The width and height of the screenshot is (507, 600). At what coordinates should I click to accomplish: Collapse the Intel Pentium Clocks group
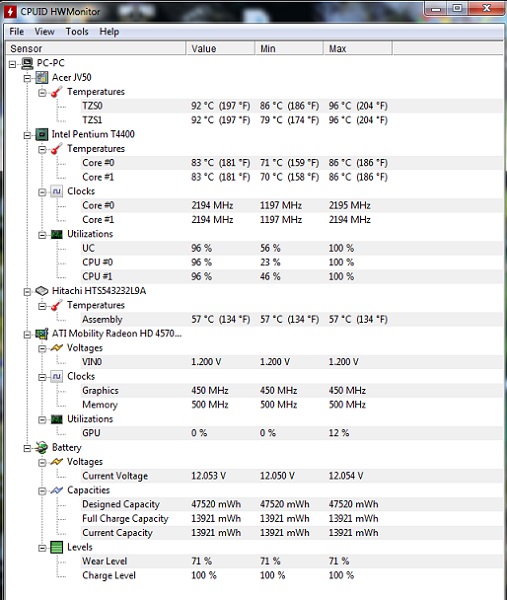(x=42, y=192)
